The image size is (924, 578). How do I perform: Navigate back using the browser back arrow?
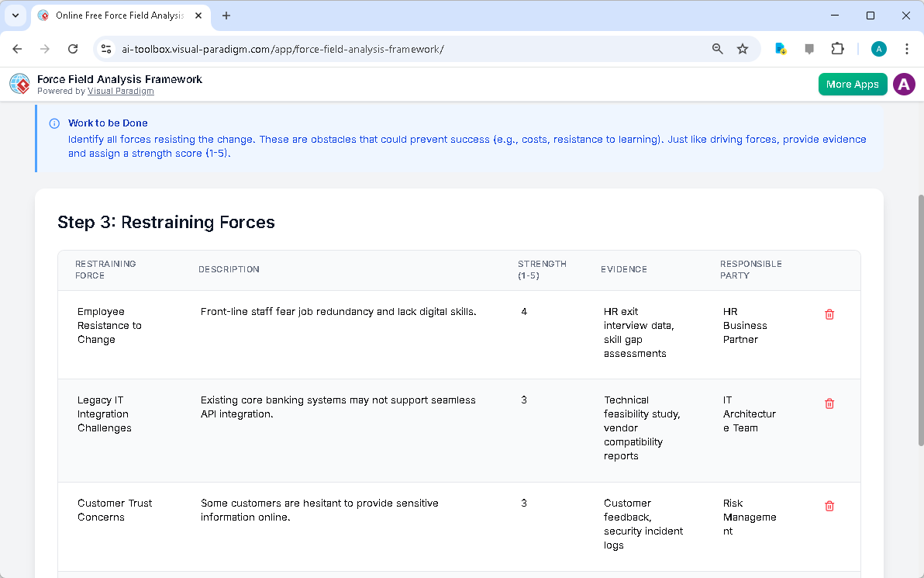pyautogui.click(x=17, y=48)
